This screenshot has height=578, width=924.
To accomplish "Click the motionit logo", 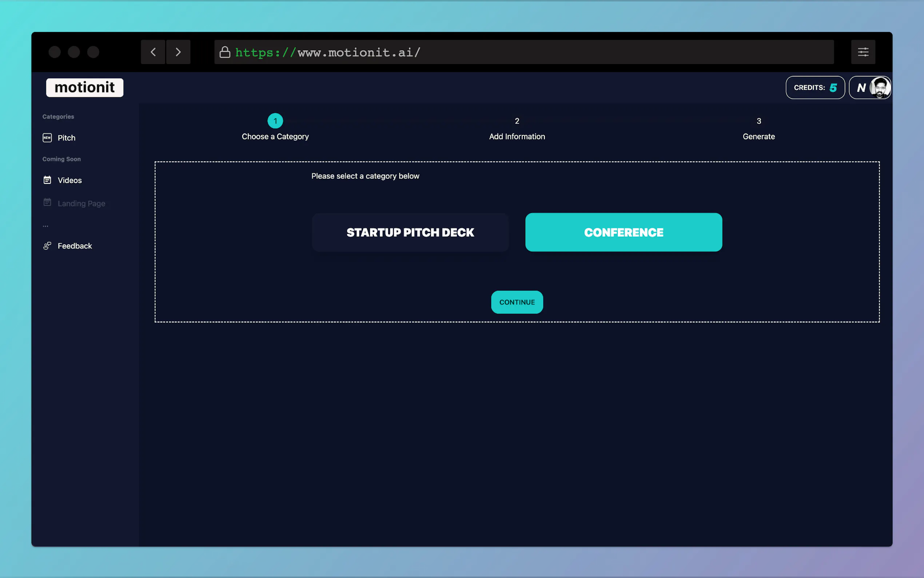I will pos(84,87).
